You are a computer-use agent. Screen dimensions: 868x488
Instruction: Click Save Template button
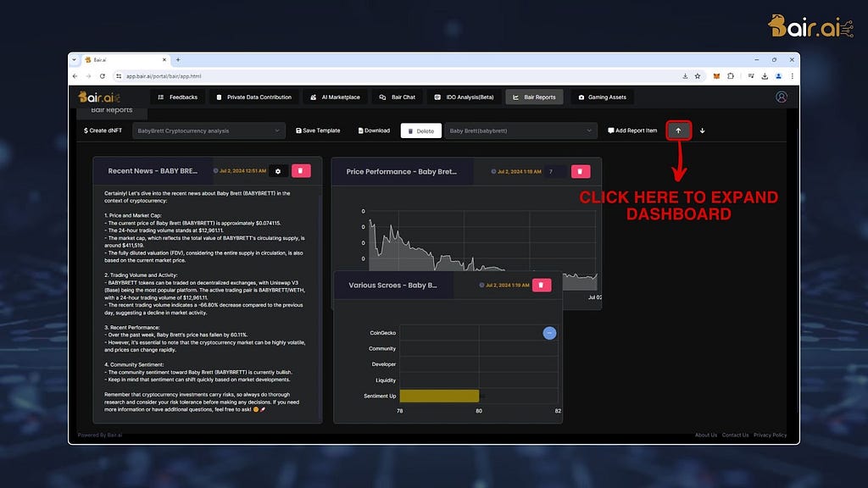[x=318, y=130]
